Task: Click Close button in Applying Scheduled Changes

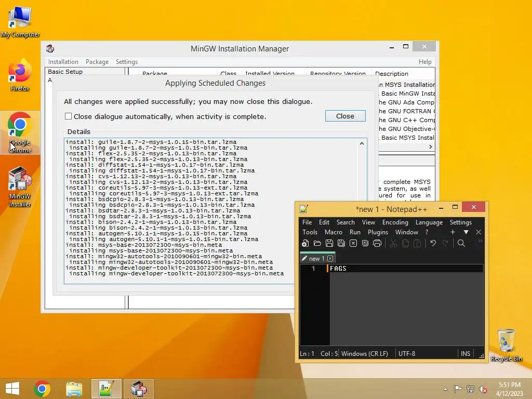Action: coord(345,116)
